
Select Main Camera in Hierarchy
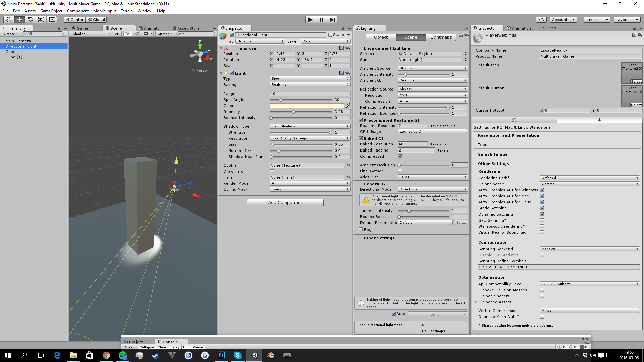point(18,41)
